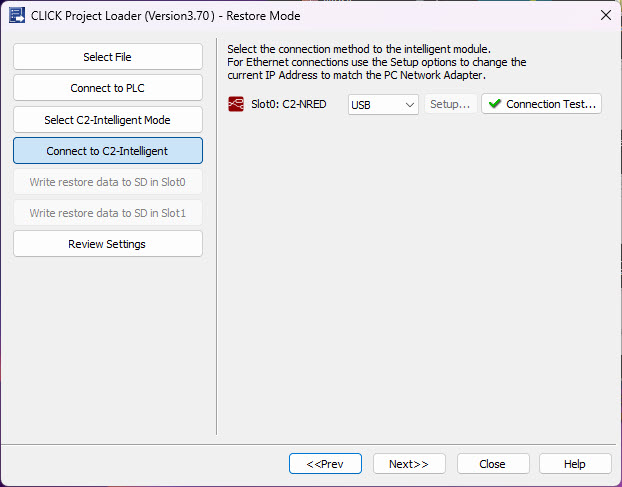Go to the Select File step
Viewport: 622px width, 487px height.
tap(108, 57)
